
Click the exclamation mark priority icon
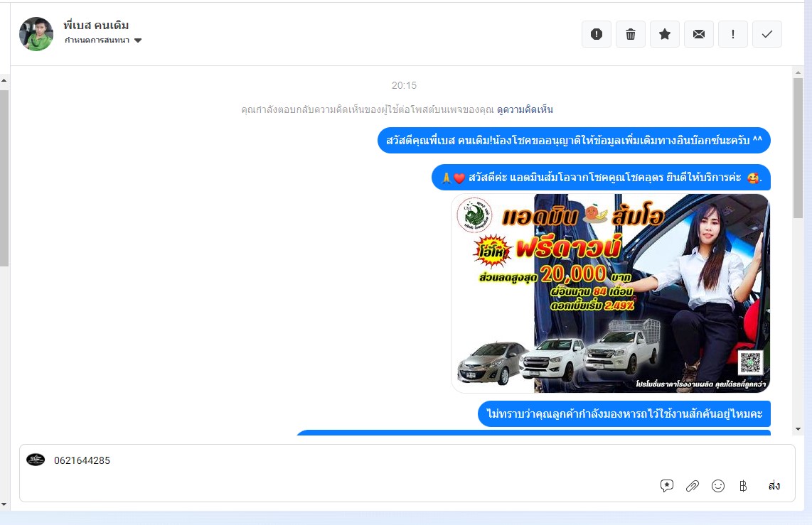pyautogui.click(x=733, y=34)
